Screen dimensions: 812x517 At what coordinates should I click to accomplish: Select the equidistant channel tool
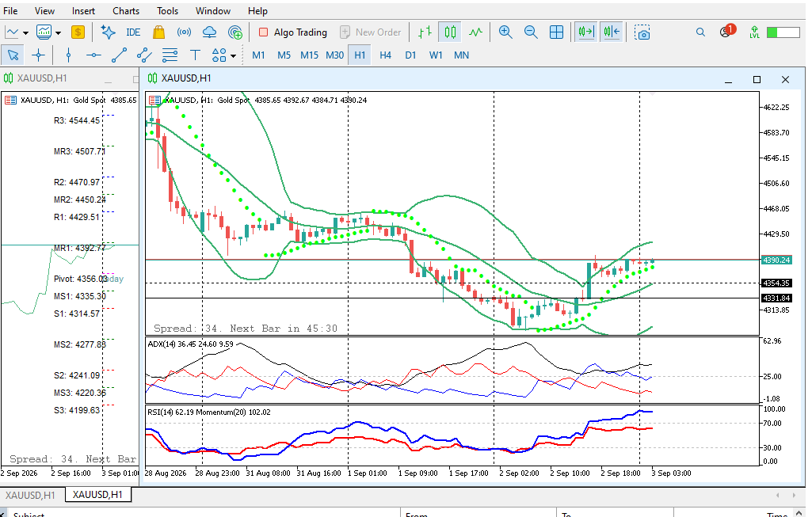click(x=144, y=55)
